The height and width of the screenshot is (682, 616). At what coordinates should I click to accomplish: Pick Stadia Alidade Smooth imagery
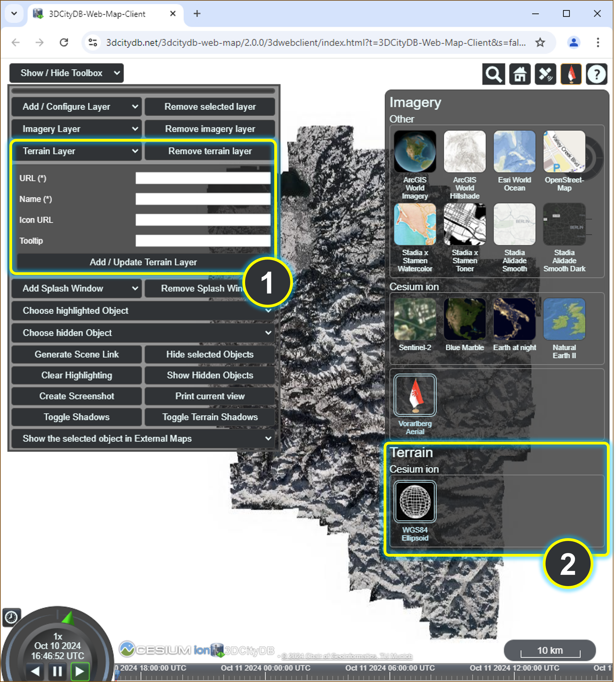514,224
